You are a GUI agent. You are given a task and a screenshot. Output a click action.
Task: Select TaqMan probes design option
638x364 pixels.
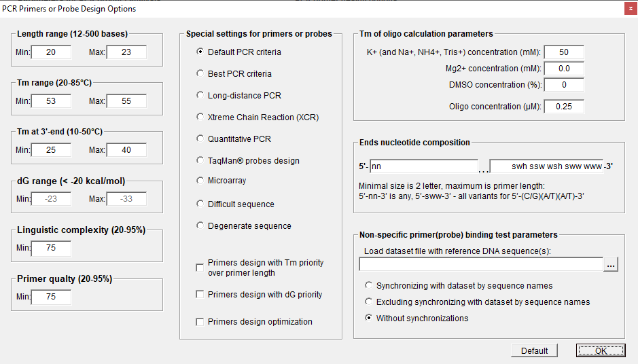[200, 160]
